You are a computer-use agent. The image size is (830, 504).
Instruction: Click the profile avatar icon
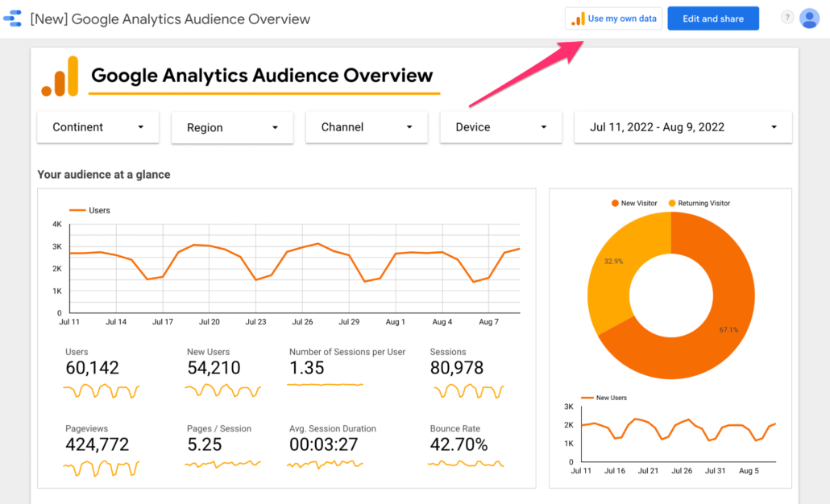click(809, 18)
